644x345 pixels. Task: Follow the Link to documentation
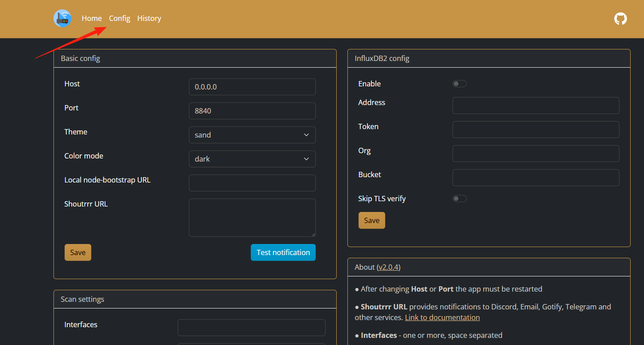click(442, 317)
